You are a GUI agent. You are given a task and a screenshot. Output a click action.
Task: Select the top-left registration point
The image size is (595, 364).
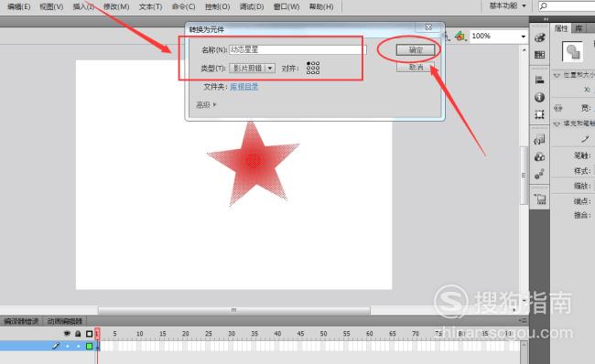coord(308,63)
